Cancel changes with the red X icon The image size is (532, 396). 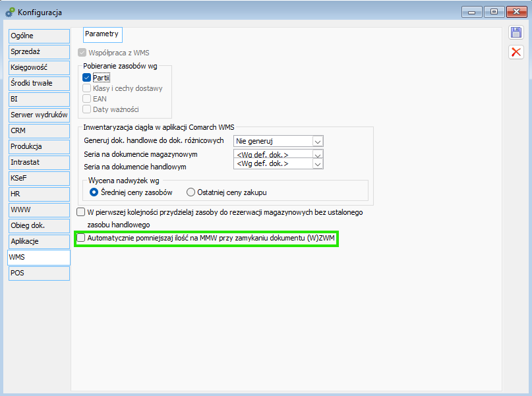point(516,52)
